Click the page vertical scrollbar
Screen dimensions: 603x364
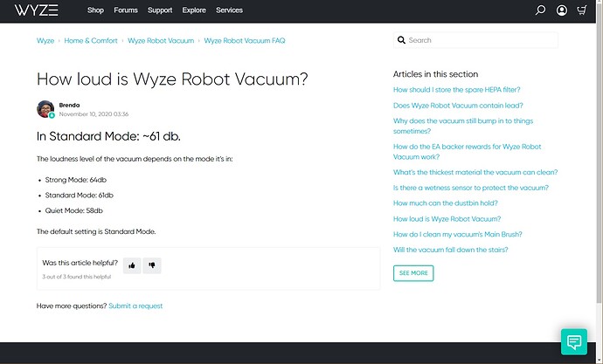coord(600,154)
